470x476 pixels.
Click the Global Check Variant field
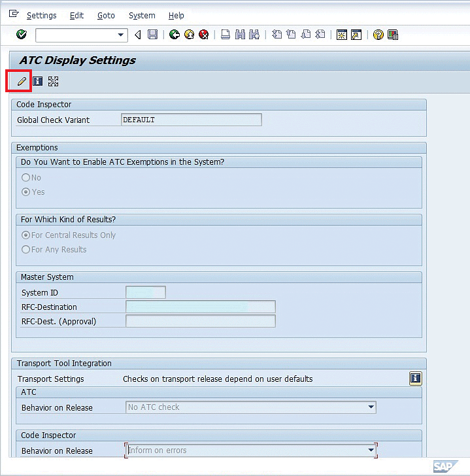click(x=192, y=120)
